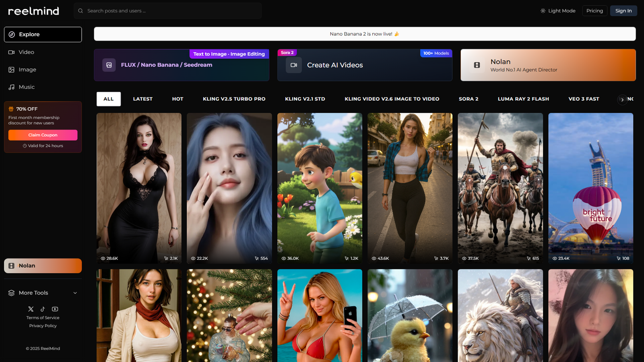Select the Video section in the sidebar
Screen dimensions: 644x362
coord(26,52)
